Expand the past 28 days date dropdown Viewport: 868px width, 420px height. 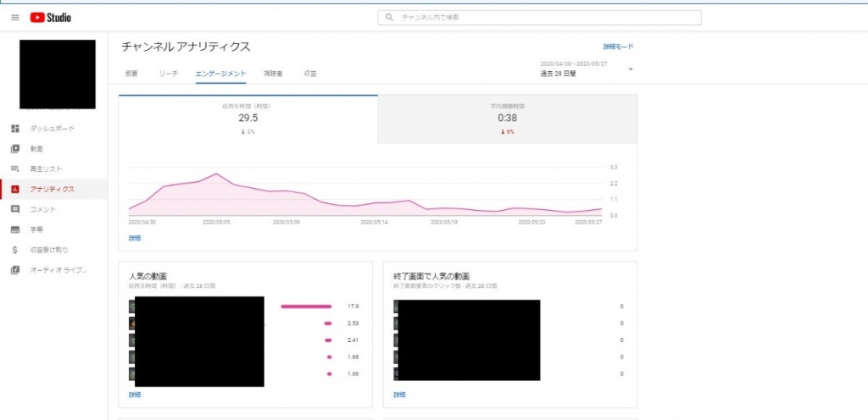pyautogui.click(x=631, y=69)
